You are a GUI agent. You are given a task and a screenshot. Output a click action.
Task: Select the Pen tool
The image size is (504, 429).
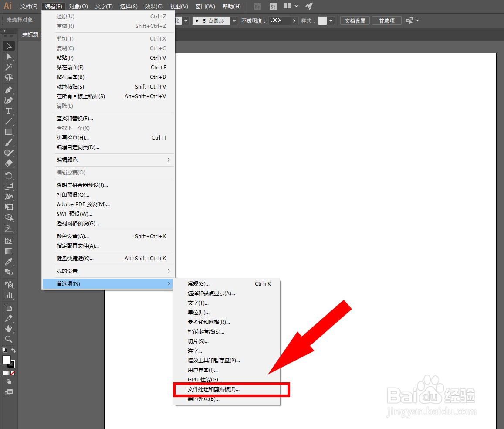click(9, 90)
